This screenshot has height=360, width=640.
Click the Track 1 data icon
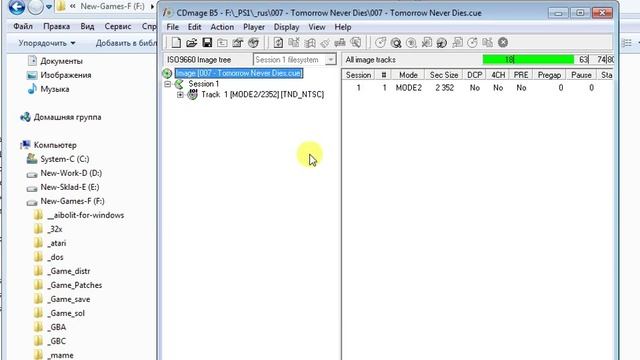[x=192, y=95]
